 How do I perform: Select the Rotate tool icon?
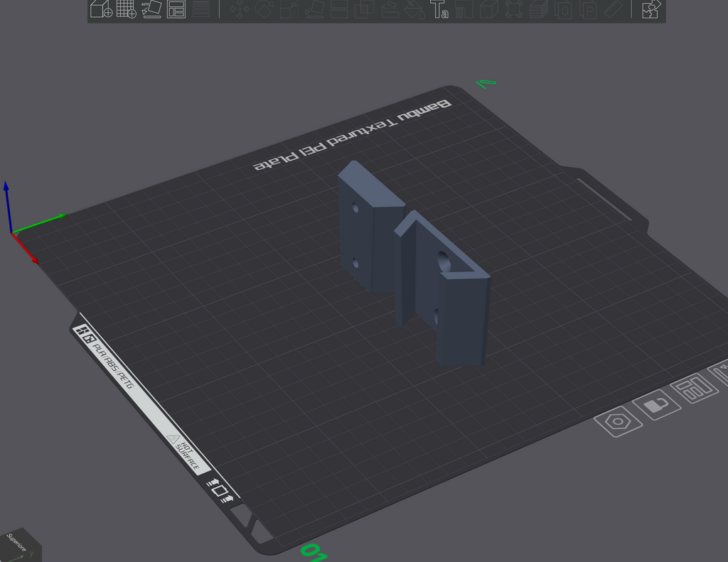pos(264,9)
